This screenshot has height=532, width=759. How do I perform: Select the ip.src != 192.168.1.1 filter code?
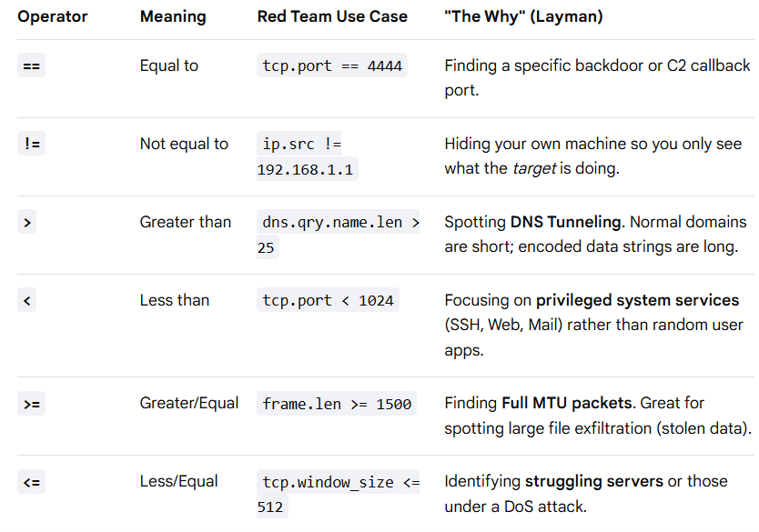click(x=308, y=156)
